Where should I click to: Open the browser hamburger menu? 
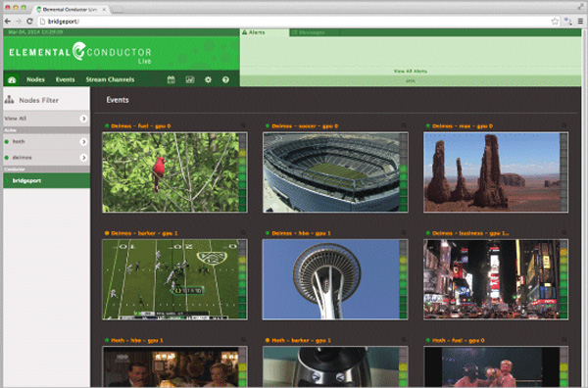[x=580, y=22]
